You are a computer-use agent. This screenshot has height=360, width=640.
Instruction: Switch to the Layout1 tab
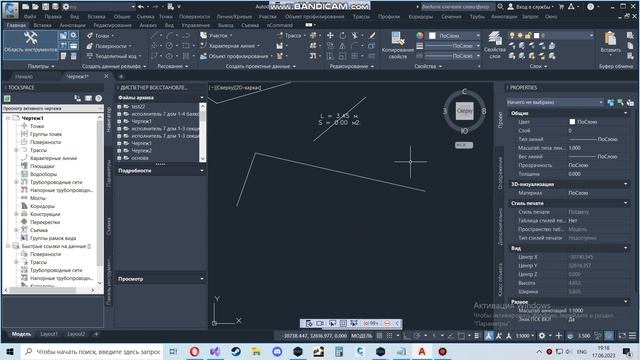[49, 334]
